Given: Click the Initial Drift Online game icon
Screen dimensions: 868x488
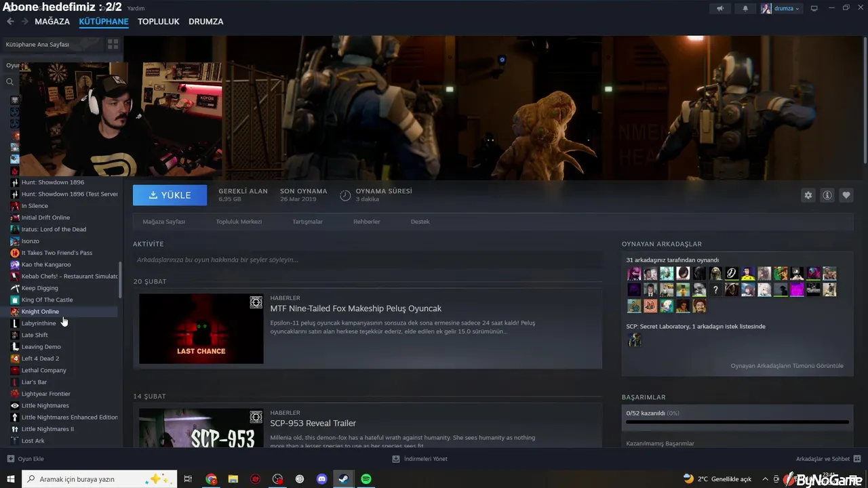Looking at the screenshot, I should (15, 218).
